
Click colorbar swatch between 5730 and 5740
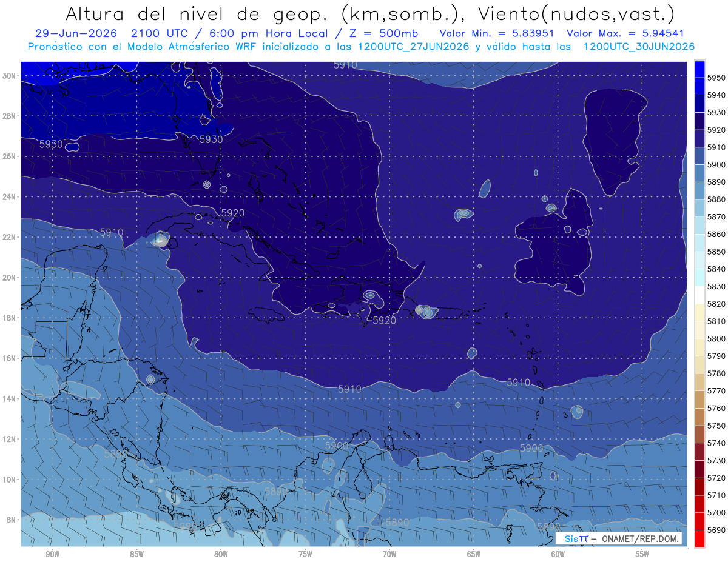click(x=699, y=452)
